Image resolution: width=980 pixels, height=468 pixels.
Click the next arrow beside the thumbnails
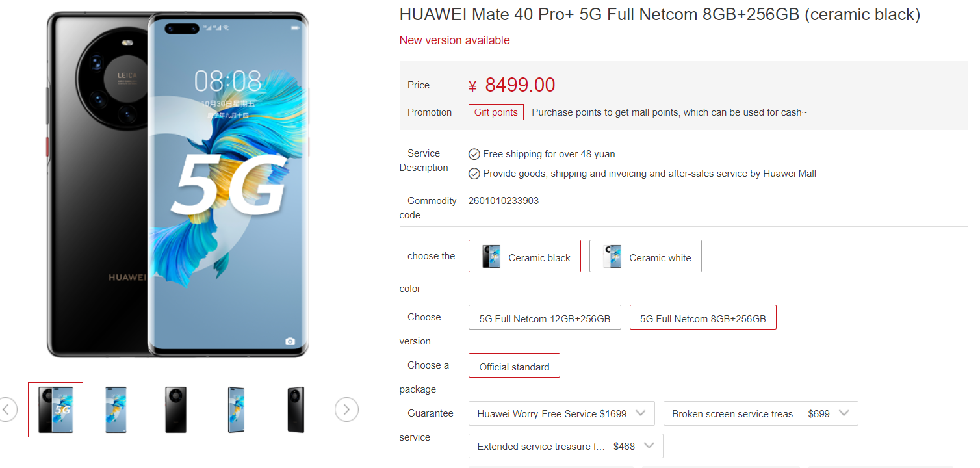tap(346, 409)
